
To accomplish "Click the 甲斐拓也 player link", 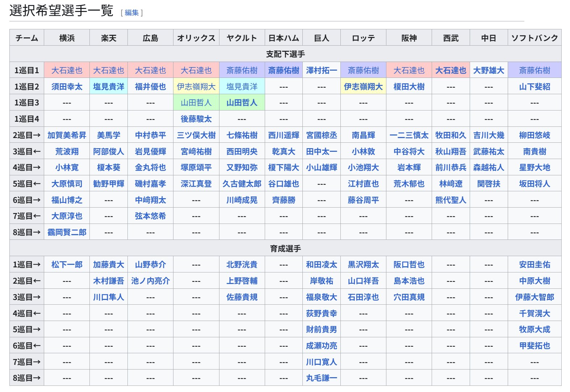I will coord(534,346).
